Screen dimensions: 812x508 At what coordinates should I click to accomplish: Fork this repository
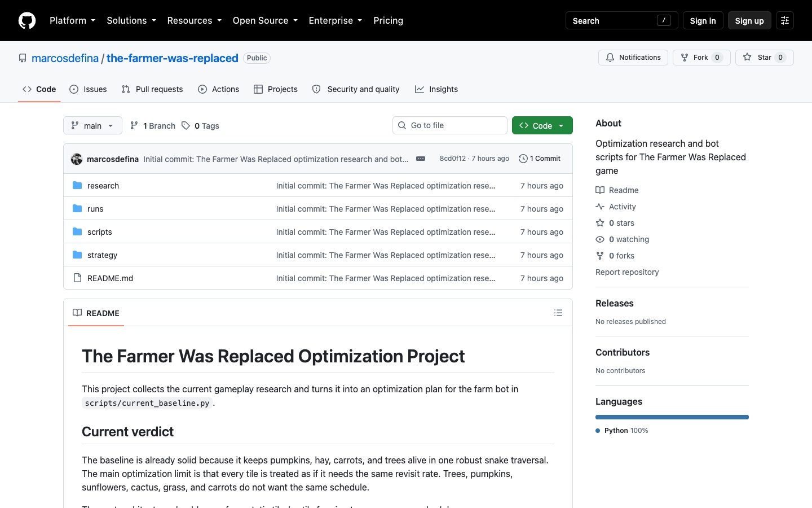701,58
